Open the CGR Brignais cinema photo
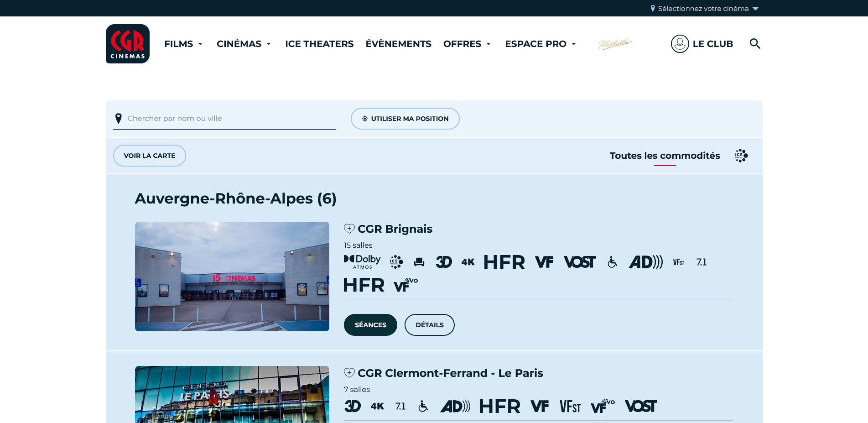The width and height of the screenshot is (868, 423). tap(232, 277)
